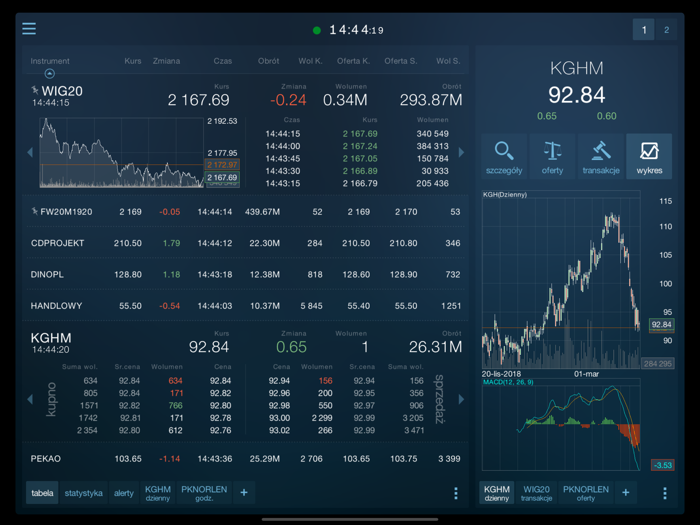This screenshot has height=525, width=700.
Task: Show next KGHM order view, right arrow
Action: pyautogui.click(x=461, y=399)
